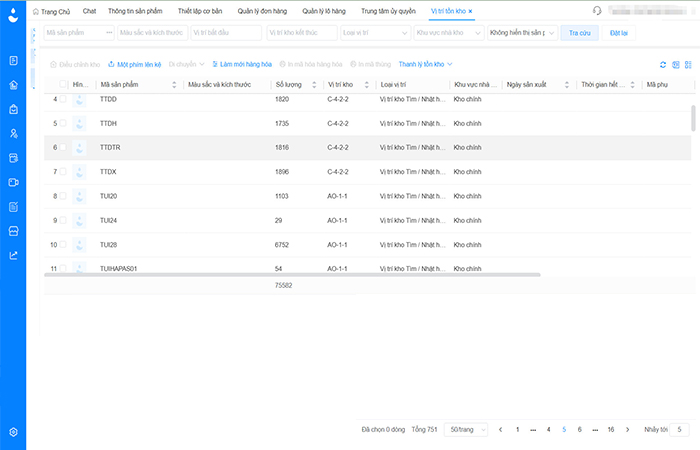Expand the Thanh lý tồn kho menu
The height and width of the screenshot is (450, 700).
pos(425,64)
